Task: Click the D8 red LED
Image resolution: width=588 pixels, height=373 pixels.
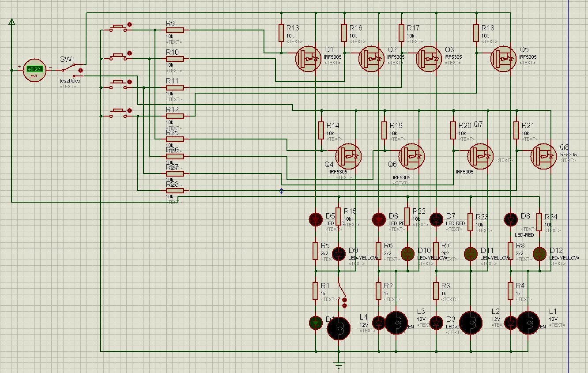Action: pyautogui.click(x=511, y=219)
